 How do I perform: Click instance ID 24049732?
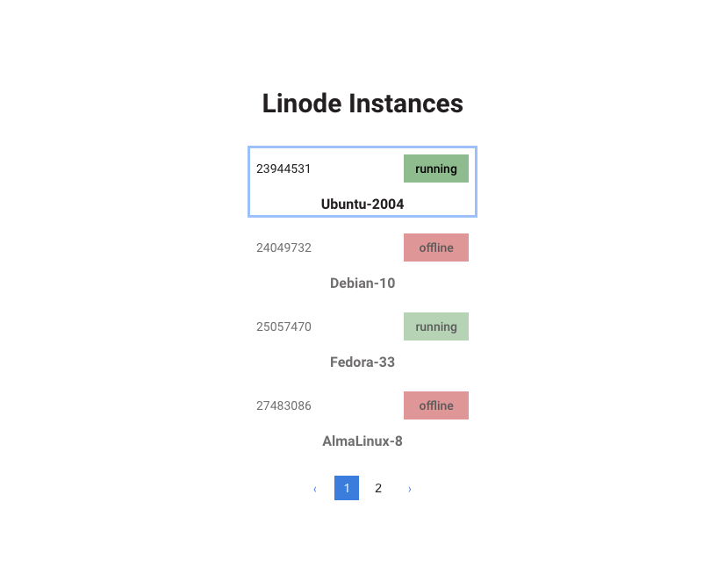coord(284,247)
